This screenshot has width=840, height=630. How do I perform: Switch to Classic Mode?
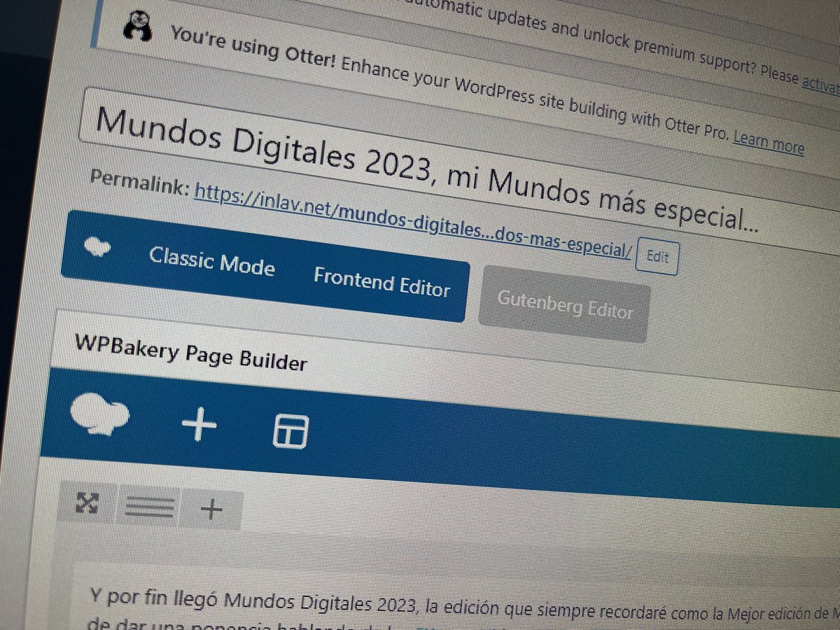211,261
